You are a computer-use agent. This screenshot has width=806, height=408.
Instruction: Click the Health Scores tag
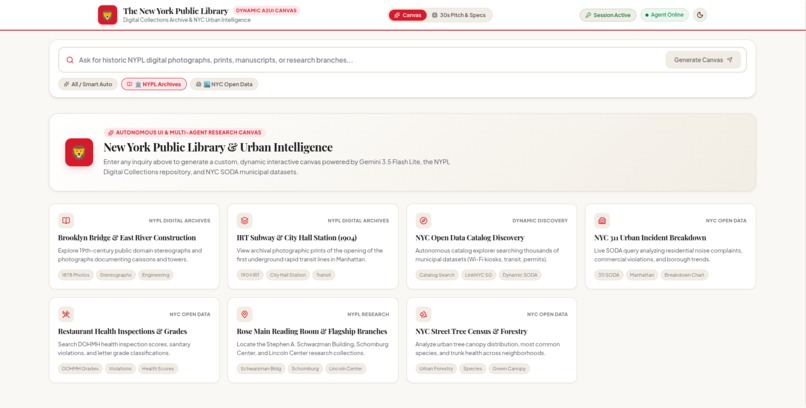158,368
